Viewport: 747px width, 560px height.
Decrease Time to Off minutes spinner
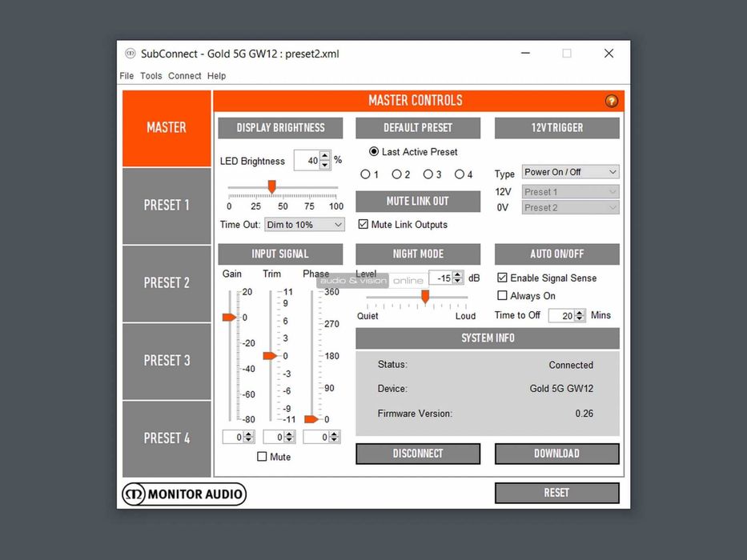(580, 318)
